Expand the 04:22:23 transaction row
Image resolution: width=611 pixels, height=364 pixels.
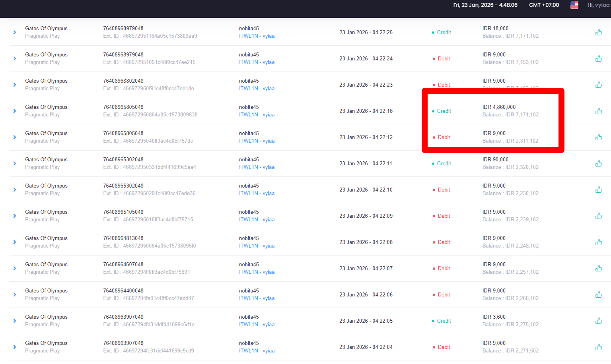[x=15, y=85]
